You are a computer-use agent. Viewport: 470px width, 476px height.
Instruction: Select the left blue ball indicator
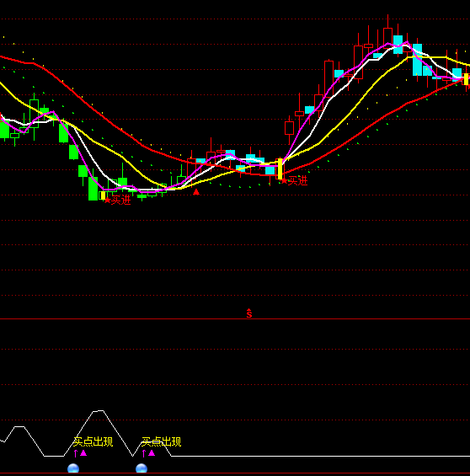[73, 468]
